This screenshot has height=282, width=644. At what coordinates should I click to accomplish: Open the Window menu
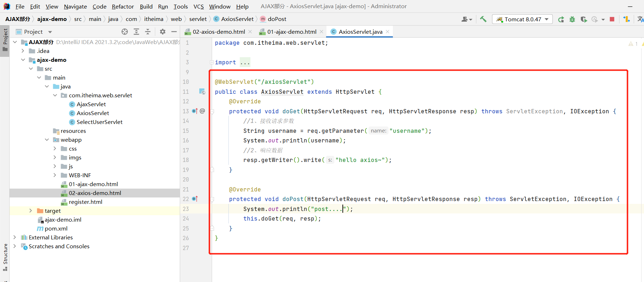point(220,6)
